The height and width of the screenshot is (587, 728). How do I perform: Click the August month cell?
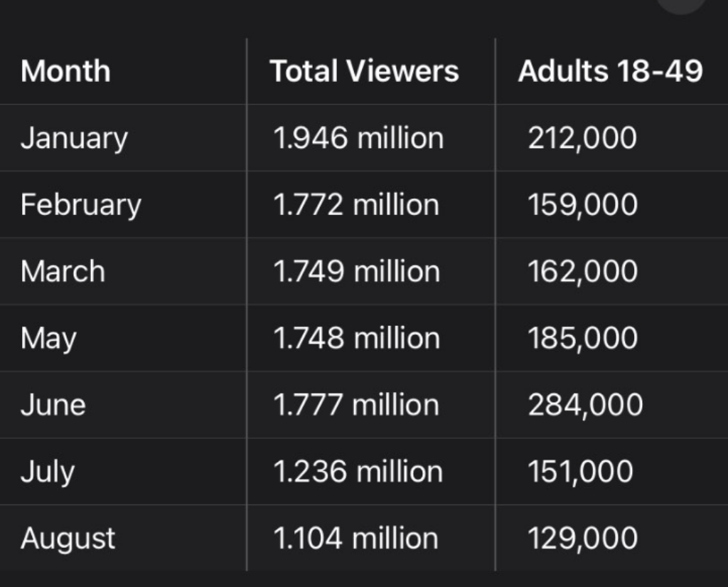[x=68, y=539]
